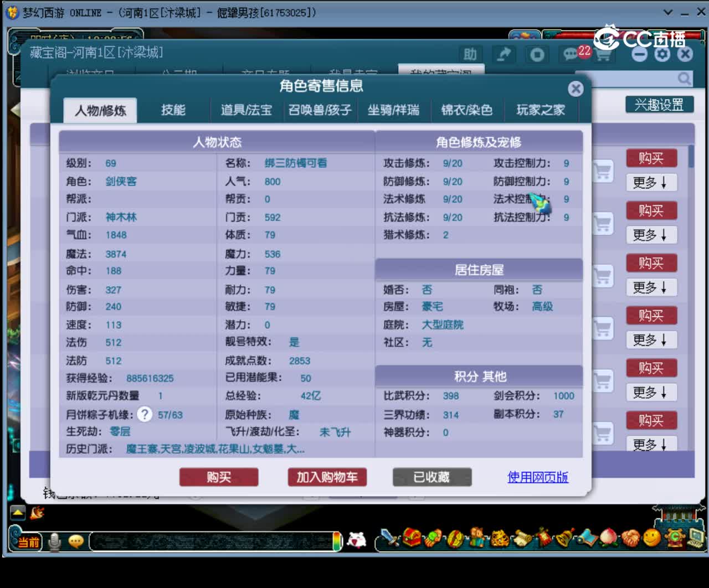Click the 当前 chat channel button
The height and width of the screenshot is (588, 709).
point(28,541)
